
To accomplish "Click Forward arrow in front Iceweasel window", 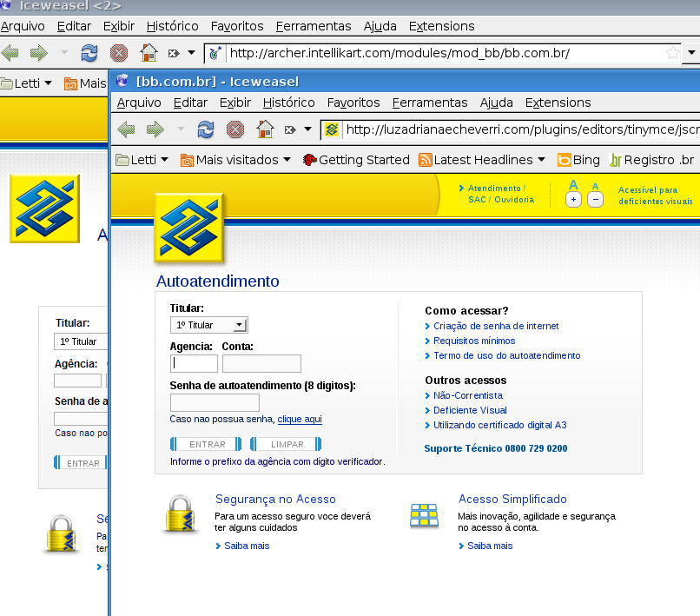I will [155, 129].
